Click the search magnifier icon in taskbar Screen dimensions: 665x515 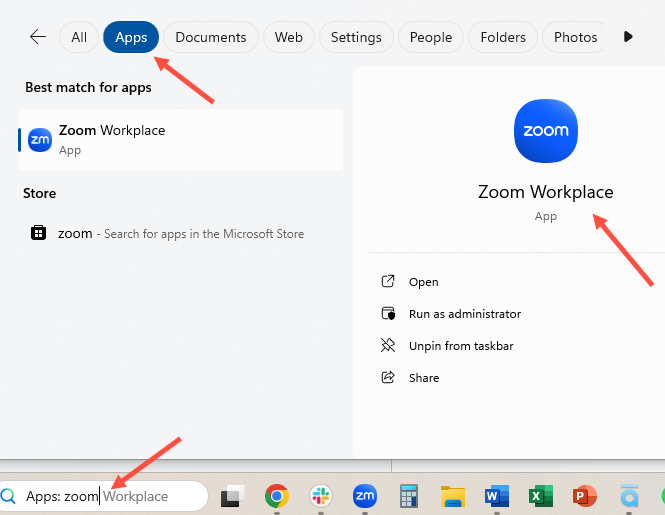[x=8, y=496]
